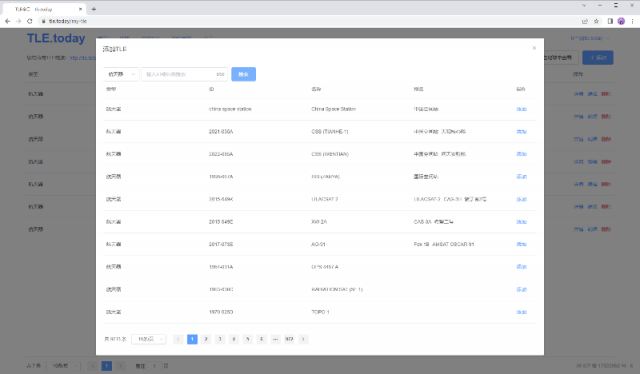Click the TLE.today logo behind the dialog

[56, 38]
